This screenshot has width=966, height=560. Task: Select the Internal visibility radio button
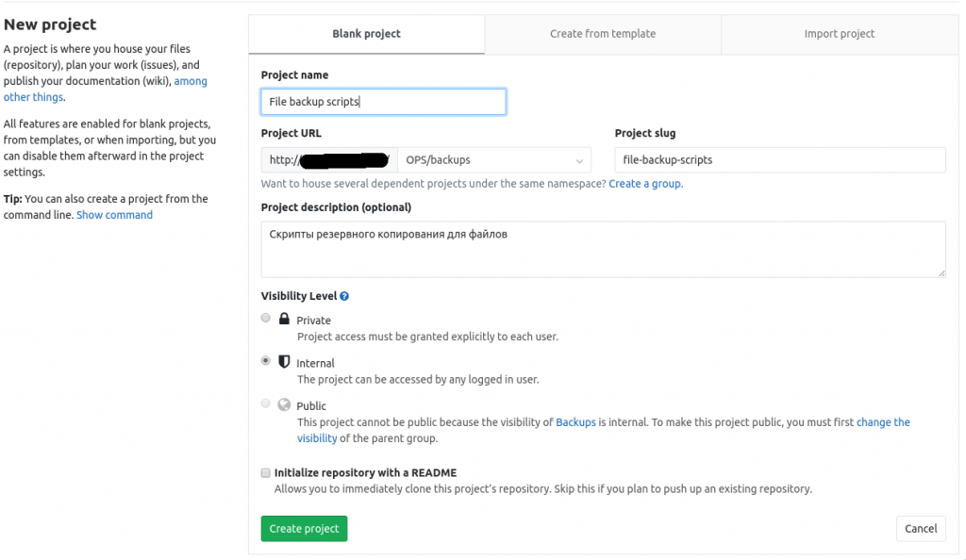[265, 360]
